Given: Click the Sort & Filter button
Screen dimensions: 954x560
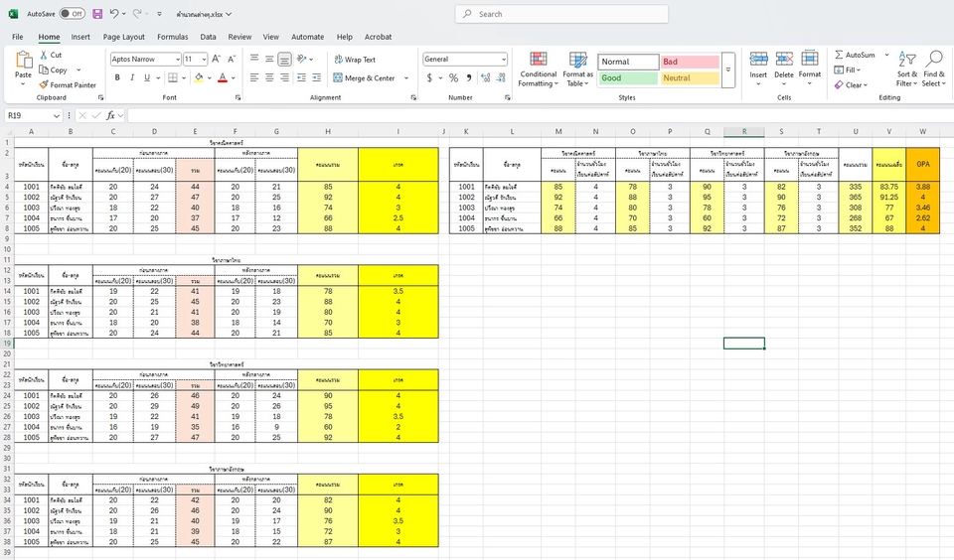Looking at the screenshot, I should tap(906, 69).
